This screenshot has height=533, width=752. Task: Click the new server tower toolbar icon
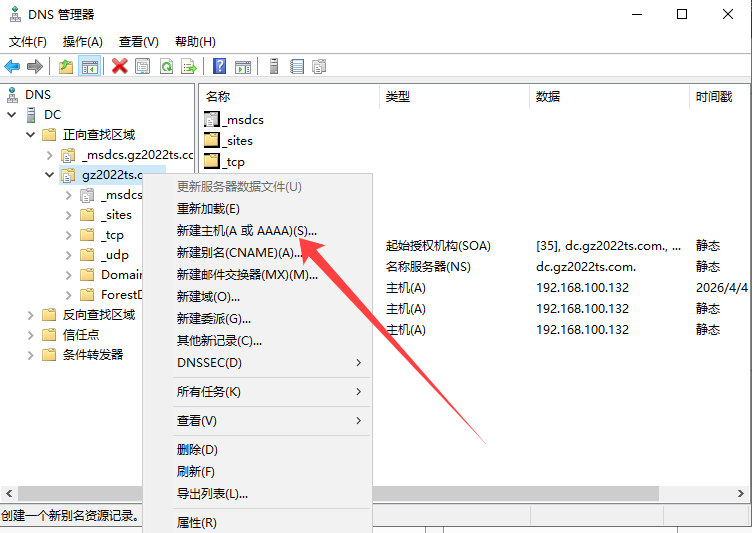[x=273, y=66]
